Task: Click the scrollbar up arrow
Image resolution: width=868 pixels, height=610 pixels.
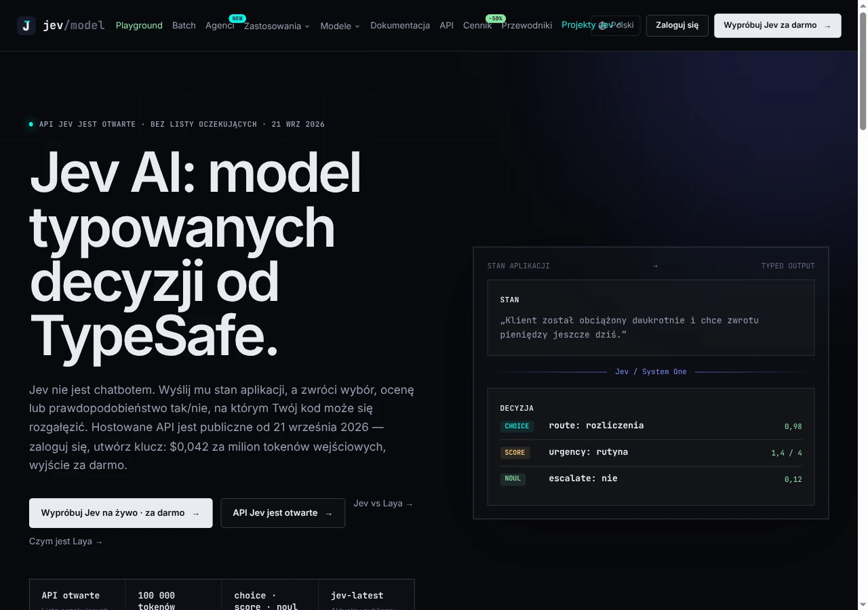Action: tap(863, 5)
